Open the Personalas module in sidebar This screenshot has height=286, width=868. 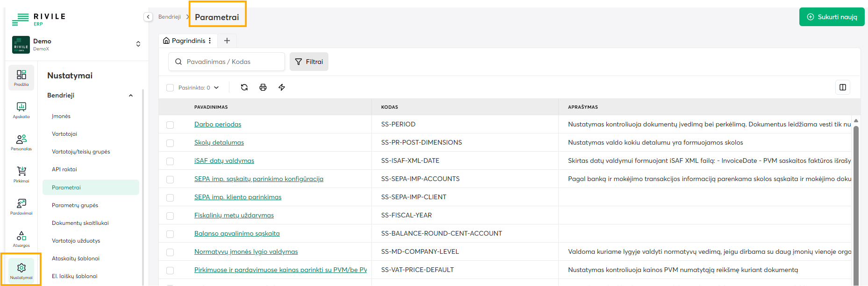click(21, 142)
